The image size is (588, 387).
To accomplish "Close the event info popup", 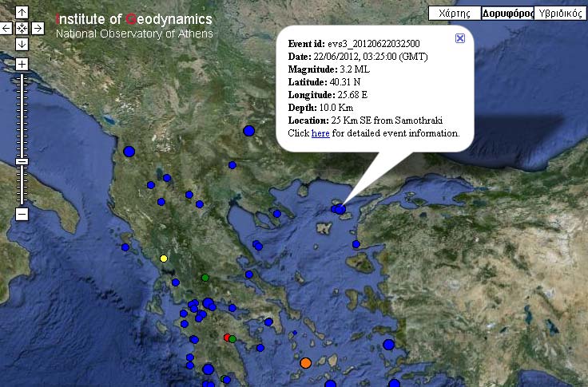I will 460,38.
